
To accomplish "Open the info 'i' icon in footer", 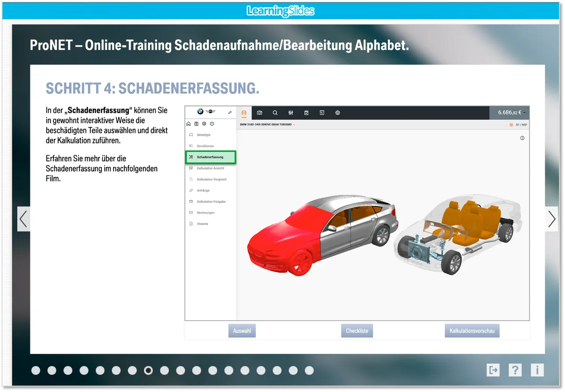I will tap(537, 370).
